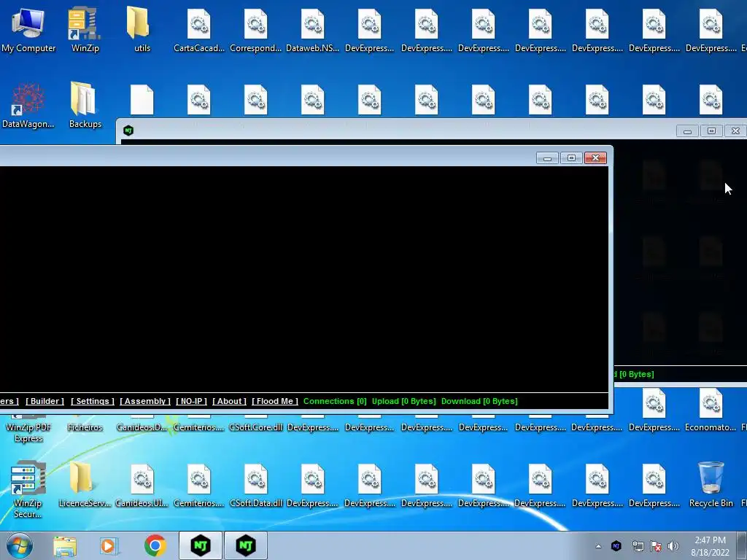Open the [ Settings ] menu item

coord(93,401)
